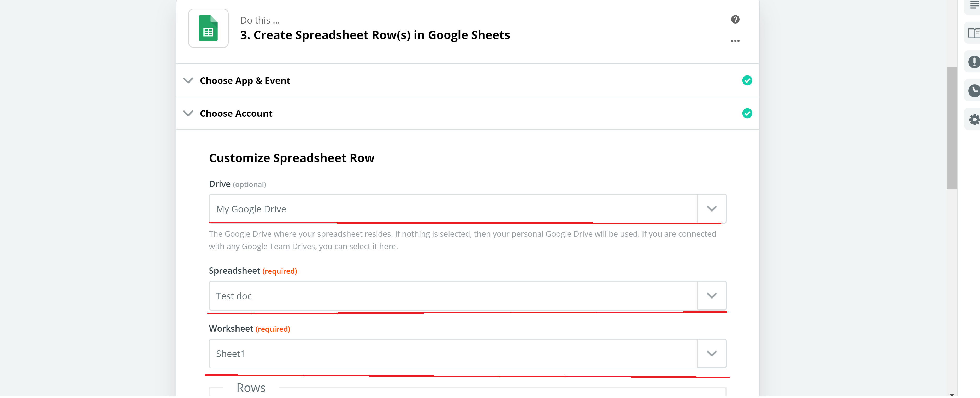The image size is (980, 398).
Task: Click the Google Sheets app icon
Action: coord(208,28)
